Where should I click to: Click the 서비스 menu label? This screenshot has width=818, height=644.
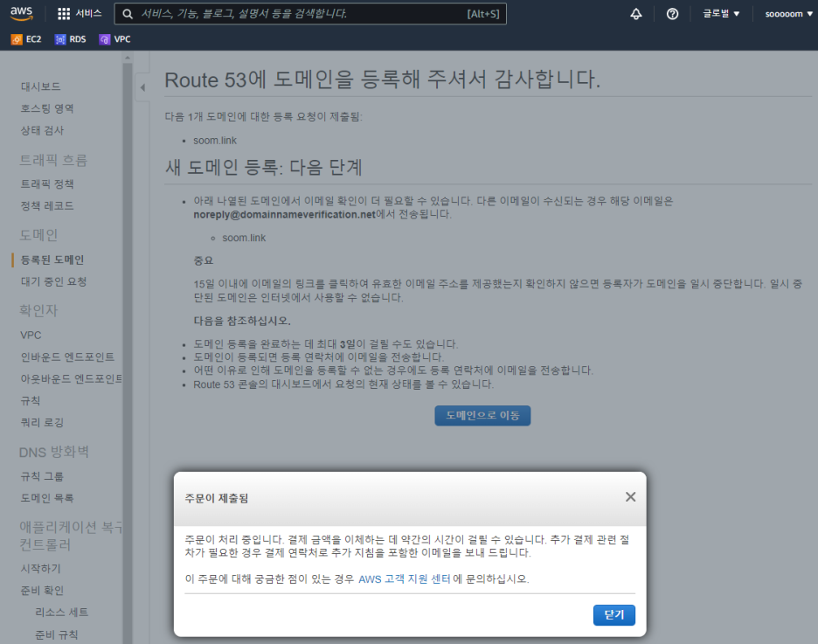88,14
